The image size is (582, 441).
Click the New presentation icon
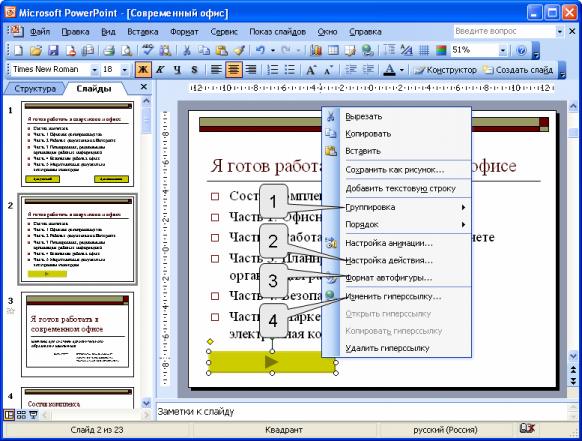pos(18,50)
